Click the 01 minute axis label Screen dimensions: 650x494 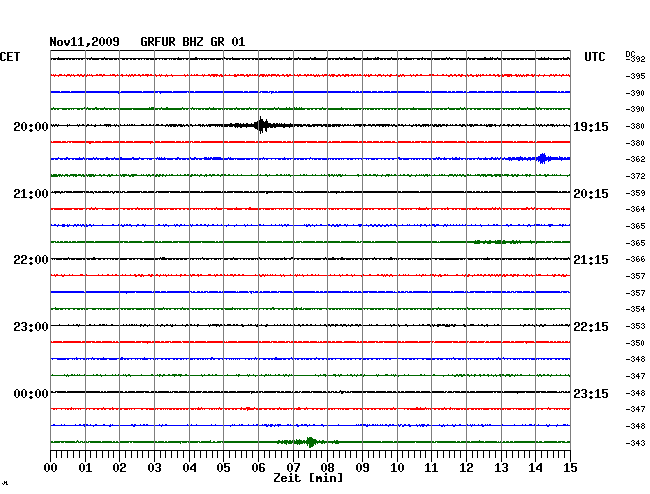click(x=85, y=468)
